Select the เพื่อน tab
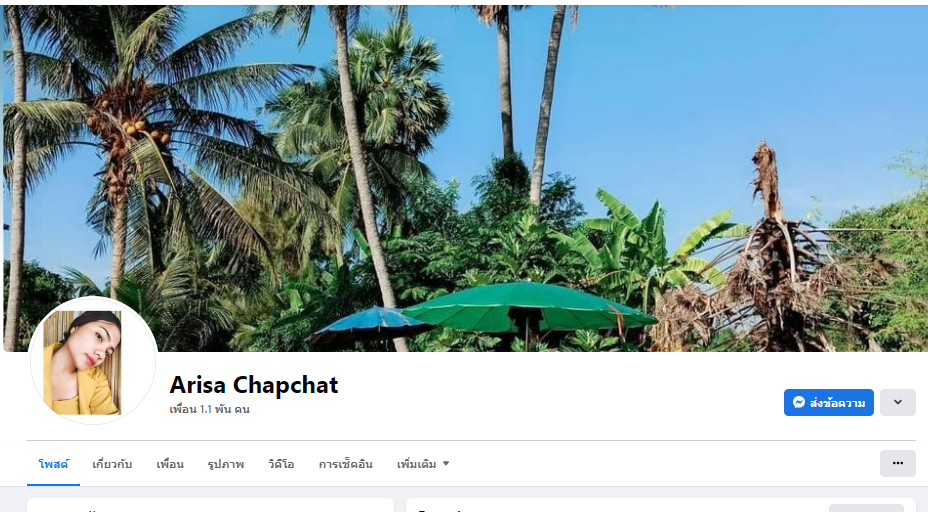 170,464
